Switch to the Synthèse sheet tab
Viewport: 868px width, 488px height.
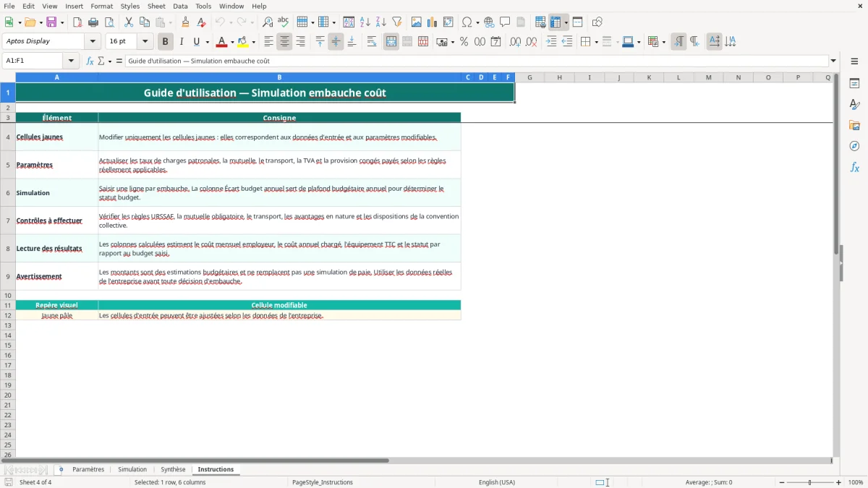click(x=173, y=470)
